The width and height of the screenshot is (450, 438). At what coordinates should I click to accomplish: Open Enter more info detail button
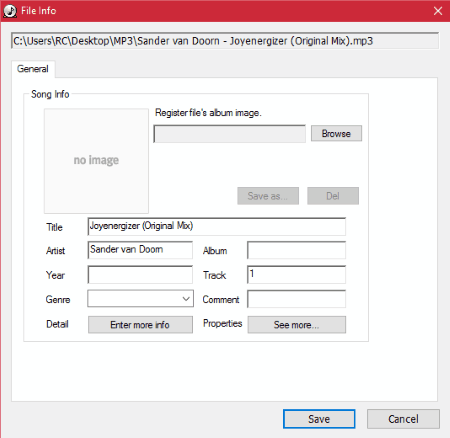[140, 325]
